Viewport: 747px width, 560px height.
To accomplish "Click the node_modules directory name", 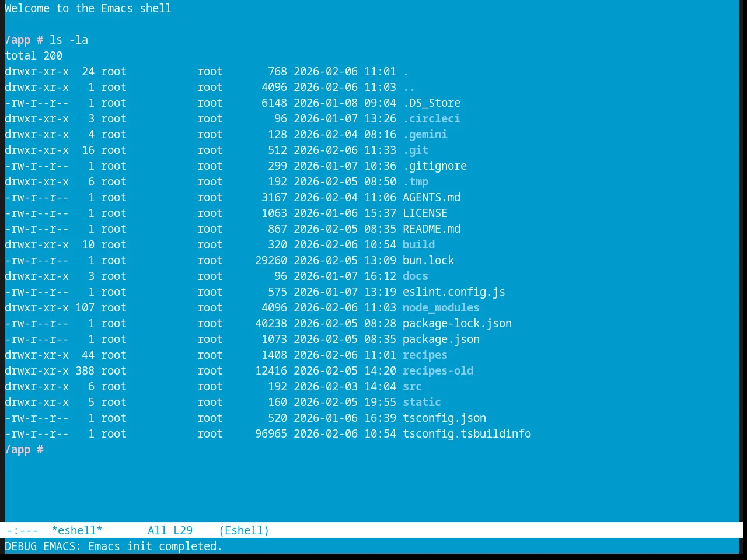I will (x=441, y=307).
